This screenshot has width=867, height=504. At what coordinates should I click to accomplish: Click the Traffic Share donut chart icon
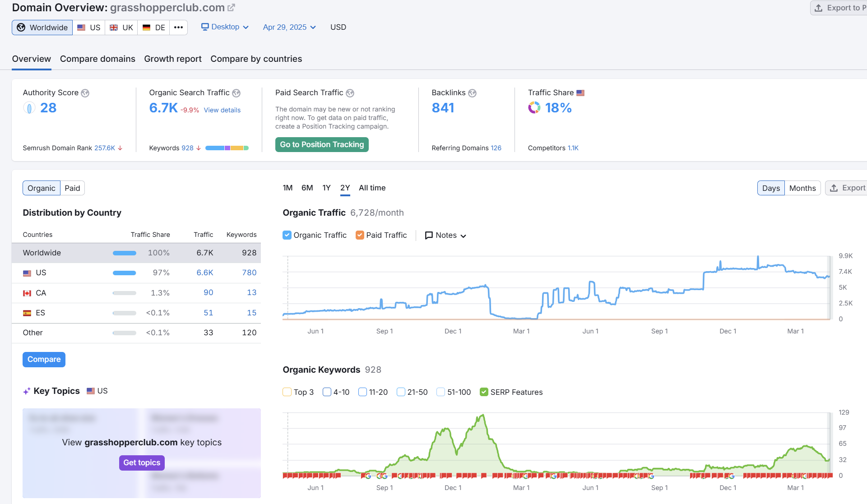point(534,108)
